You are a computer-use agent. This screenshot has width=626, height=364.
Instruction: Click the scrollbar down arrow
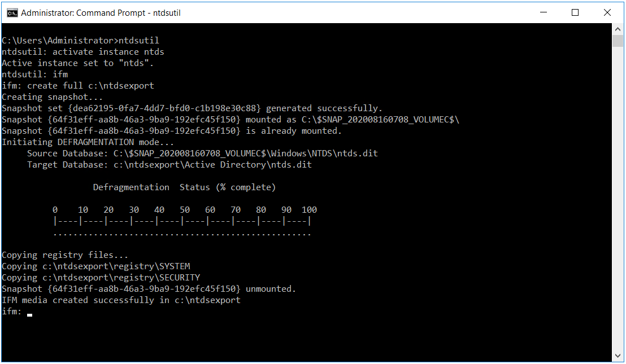click(618, 356)
